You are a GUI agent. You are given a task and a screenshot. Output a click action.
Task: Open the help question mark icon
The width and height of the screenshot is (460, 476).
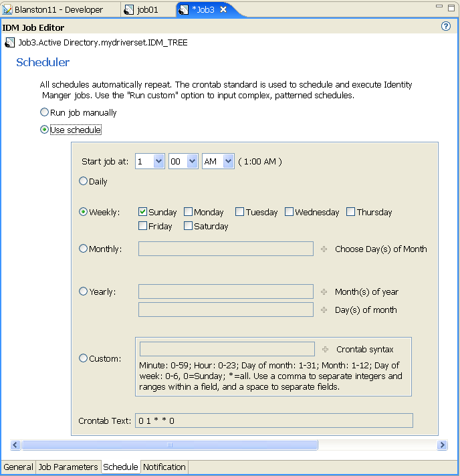(x=445, y=27)
